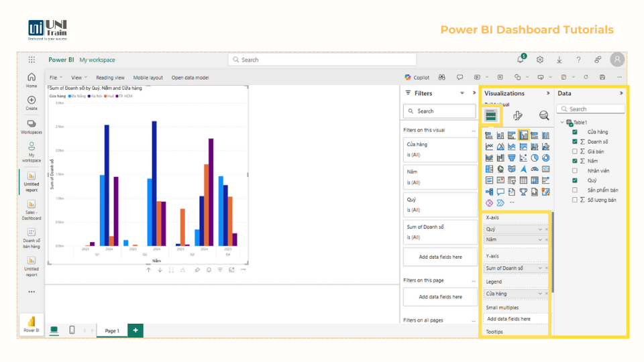Open focus mode icon below chart
Viewport: 644px width, 362px height.
pyautogui.click(x=231, y=269)
